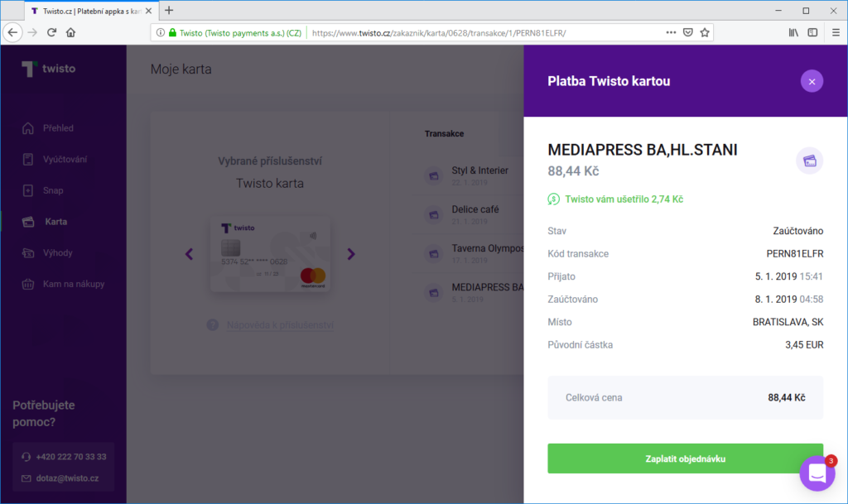Close the Platba Twisto kartou panel
The height and width of the screenshot is (504, 848).
pyautogui.click(x=812, y=81)
